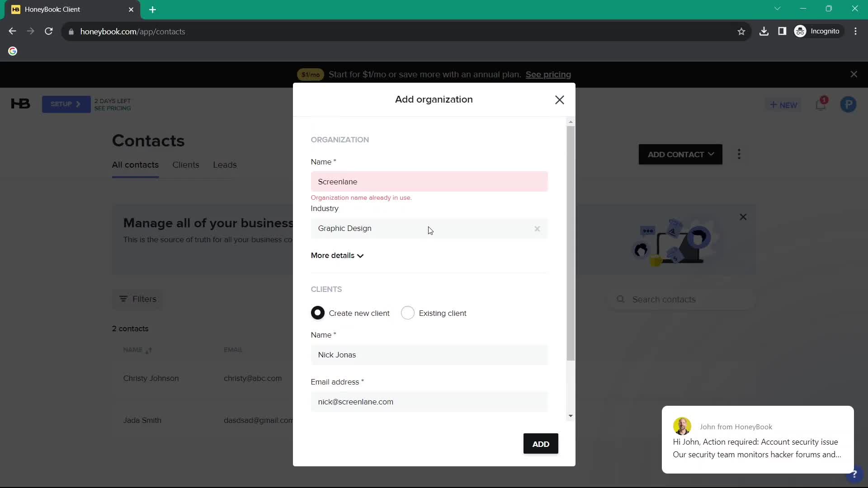Open the SETUP button
The width and height of the screenshot is (868, 488).
(x=66, y=104)
